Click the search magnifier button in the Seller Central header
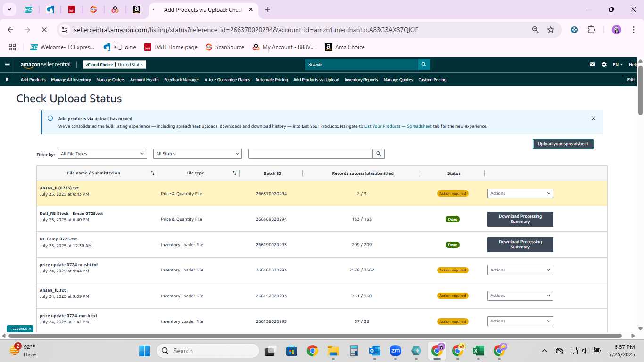Viewport: 644px width, 362px height. 424,65
